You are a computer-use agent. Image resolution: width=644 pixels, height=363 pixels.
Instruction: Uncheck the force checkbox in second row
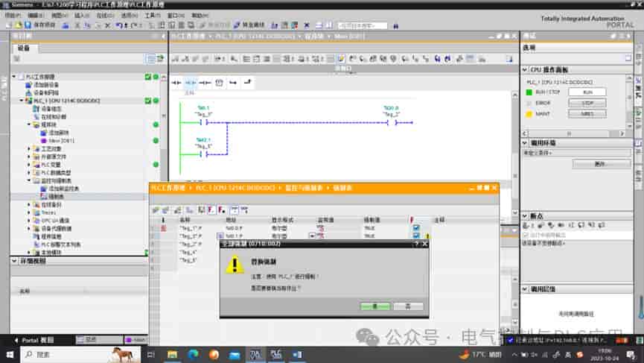tap(416, 236)
